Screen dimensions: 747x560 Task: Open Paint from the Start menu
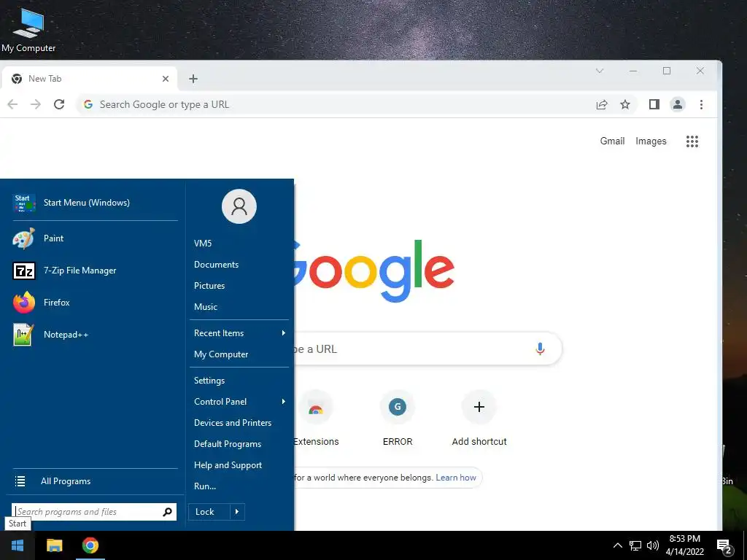96,238
